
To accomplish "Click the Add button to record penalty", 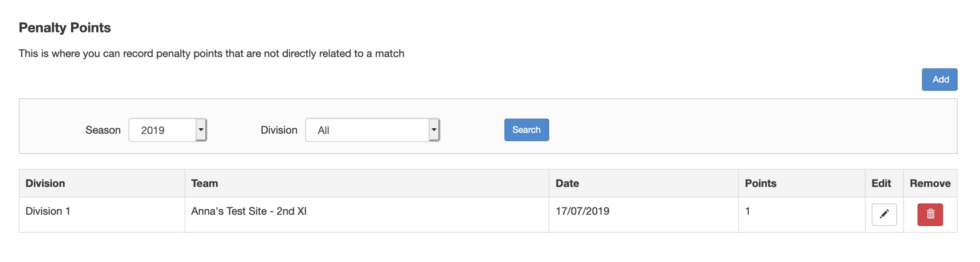I will tap(939, 79).
